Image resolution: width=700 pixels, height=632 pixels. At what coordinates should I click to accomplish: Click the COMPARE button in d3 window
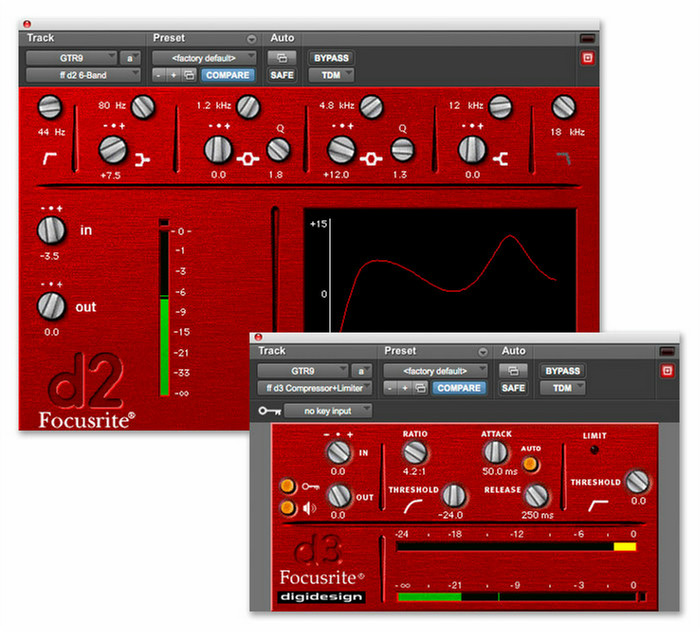(459, 388)
